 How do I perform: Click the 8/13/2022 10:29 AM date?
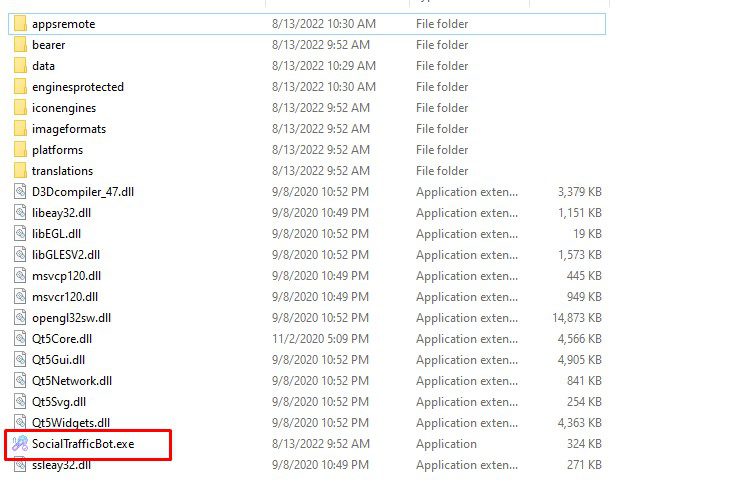point(324,66)
